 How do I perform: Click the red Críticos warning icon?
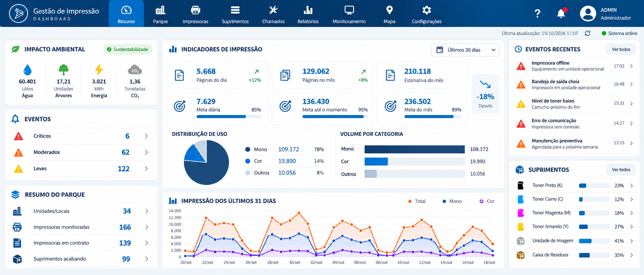click(x=18, y=136)
